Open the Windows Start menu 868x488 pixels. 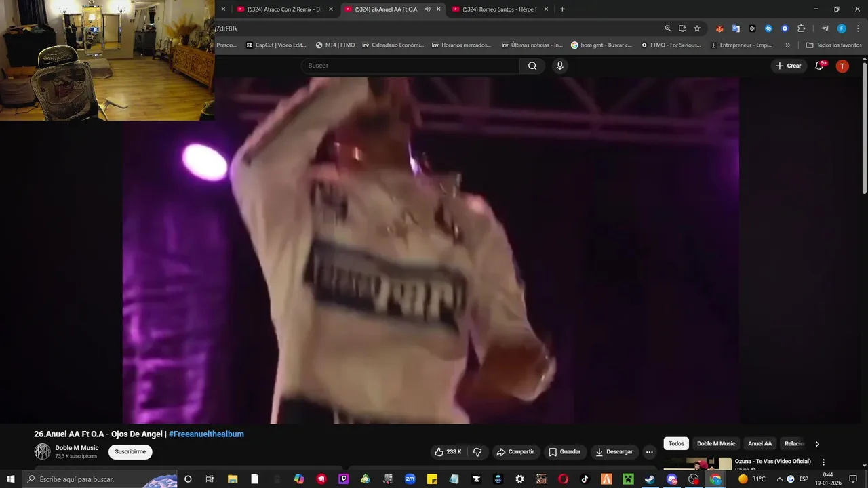tap(10, 479)
